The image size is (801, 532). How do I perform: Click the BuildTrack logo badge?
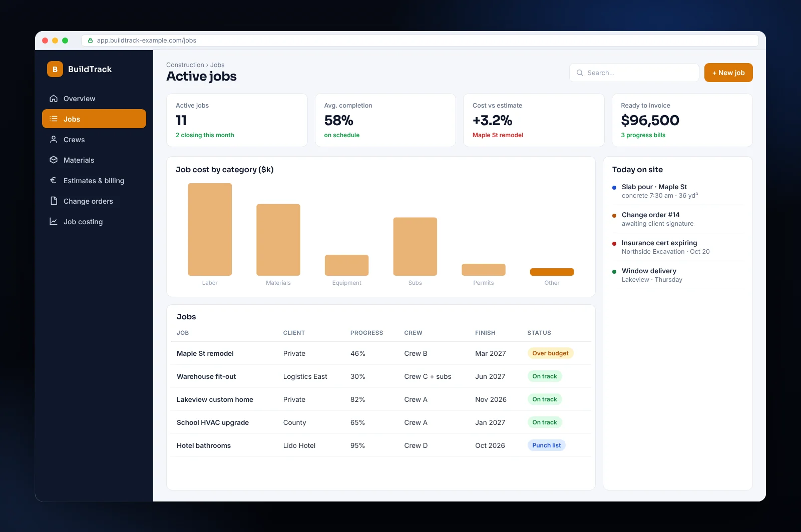click(x=55, y=69)
